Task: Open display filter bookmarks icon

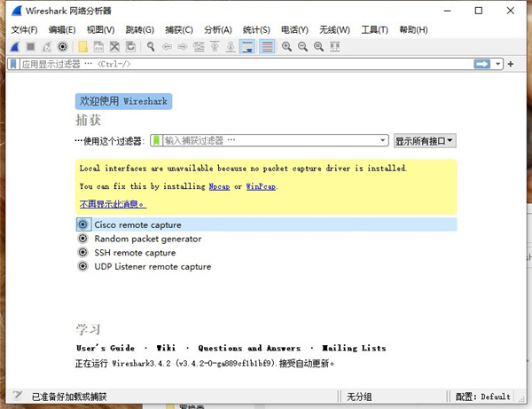Action: pyautogui.click(x=13, y=64)
